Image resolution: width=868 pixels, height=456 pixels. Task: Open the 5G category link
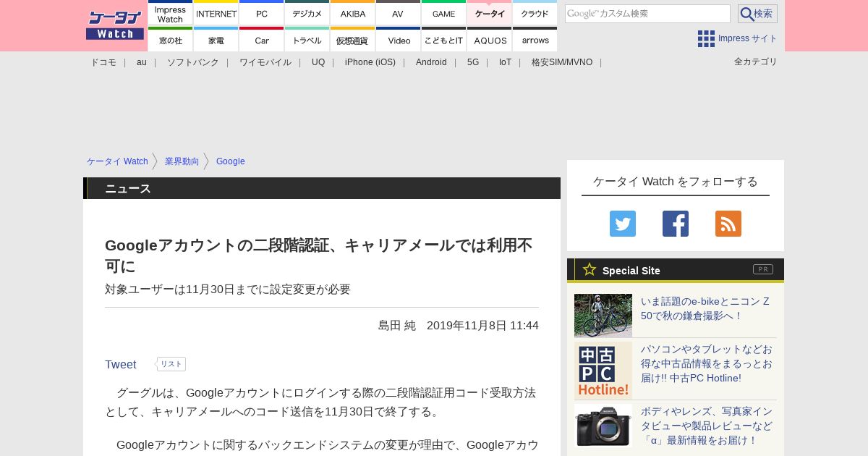[x=473, y=62]
